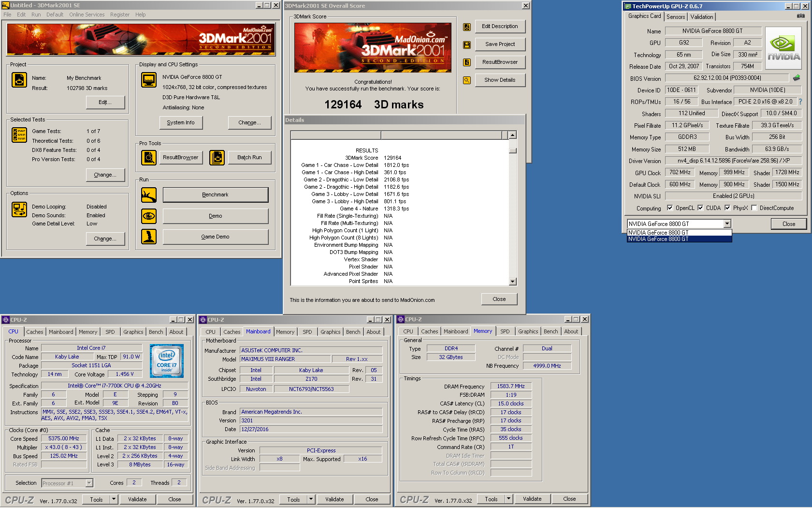Click the Show Details button
812x508 pixels.
coord(500,80)
